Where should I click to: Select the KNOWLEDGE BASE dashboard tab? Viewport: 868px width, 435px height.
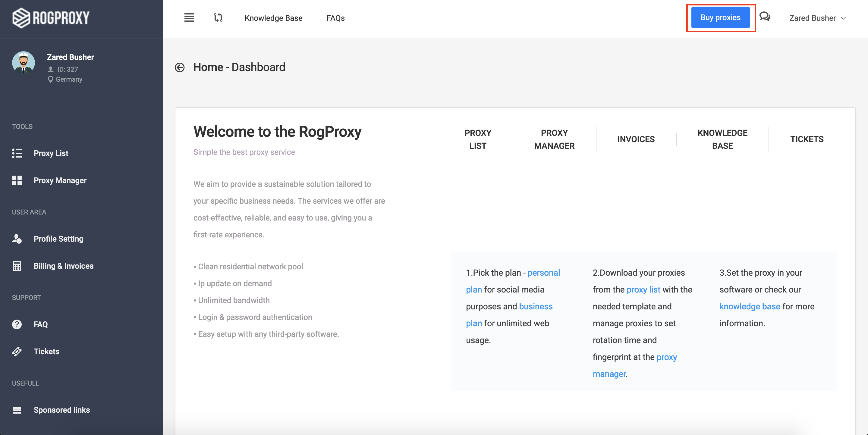[x=722, y=139]
